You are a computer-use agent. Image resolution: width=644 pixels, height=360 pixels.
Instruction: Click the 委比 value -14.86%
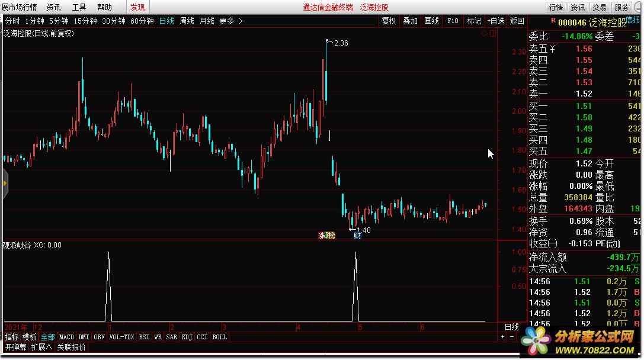click(576, 37)
